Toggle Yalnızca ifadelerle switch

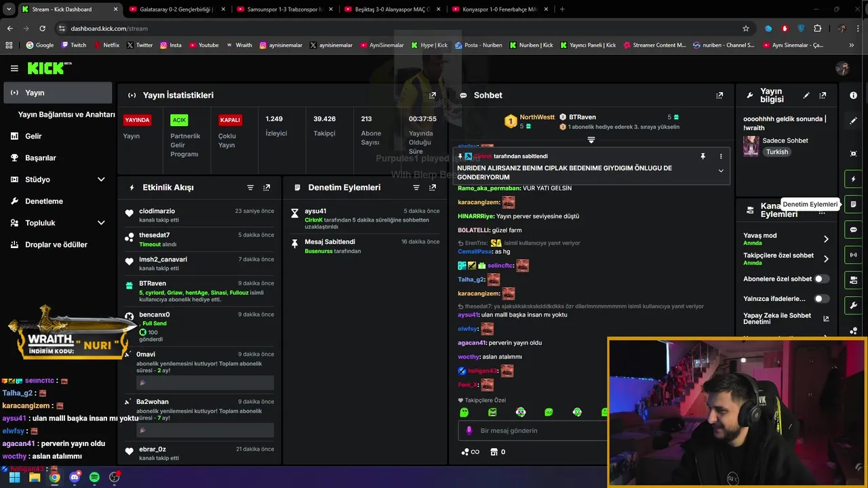pyautogui.click(x=821, y=298)
